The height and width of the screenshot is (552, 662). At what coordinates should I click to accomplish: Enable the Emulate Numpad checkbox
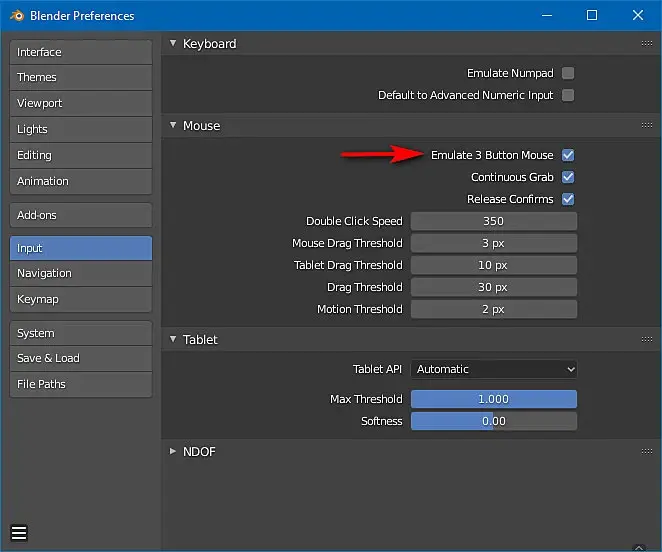pyautogui.click(x=568, y=73)
